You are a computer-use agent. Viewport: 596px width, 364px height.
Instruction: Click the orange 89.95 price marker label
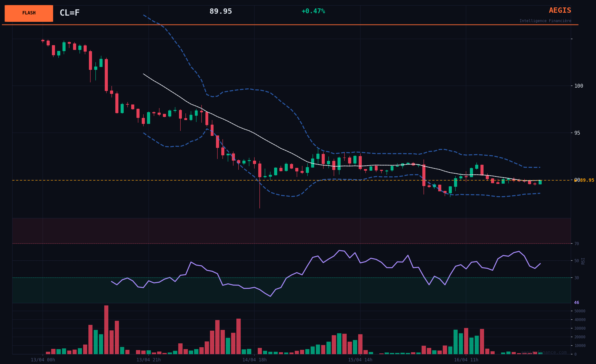tap(587, 180)
